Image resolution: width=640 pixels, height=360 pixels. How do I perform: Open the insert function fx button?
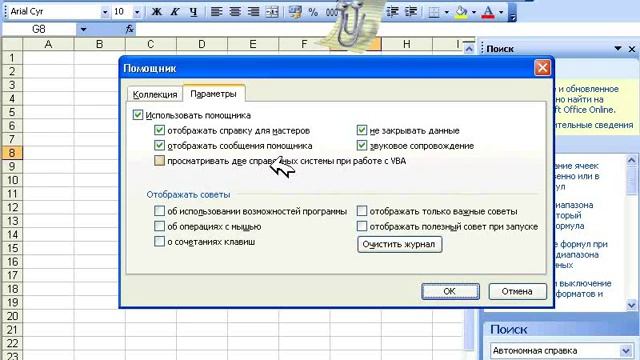(129, 29)
